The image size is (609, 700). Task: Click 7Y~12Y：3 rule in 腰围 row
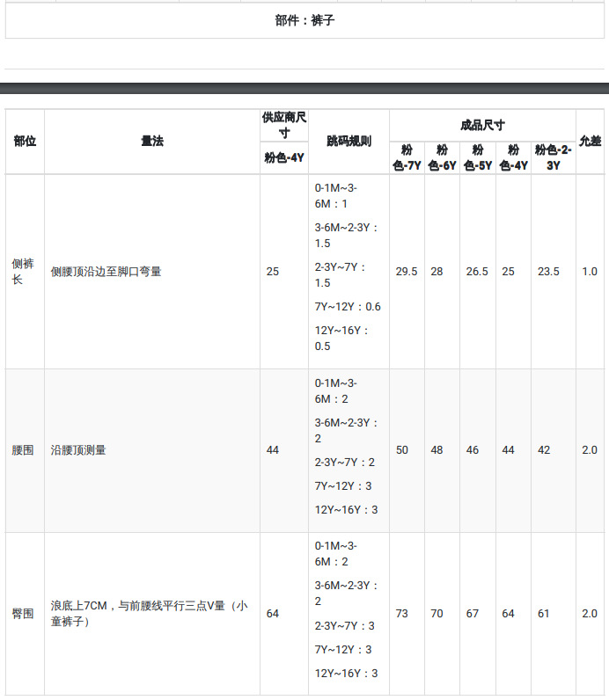pyautogui.click(x=343, y=485)
